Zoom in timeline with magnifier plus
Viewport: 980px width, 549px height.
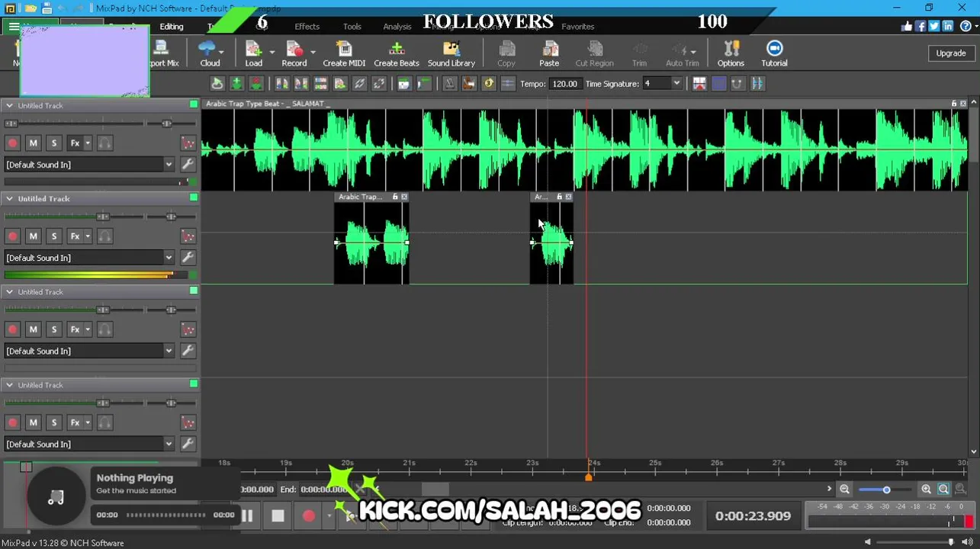926,490
